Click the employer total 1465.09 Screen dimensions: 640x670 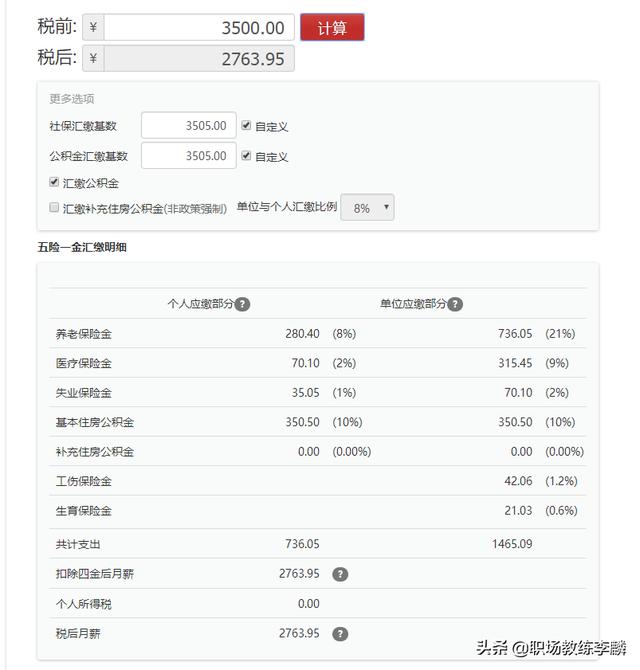pos(512,544)
